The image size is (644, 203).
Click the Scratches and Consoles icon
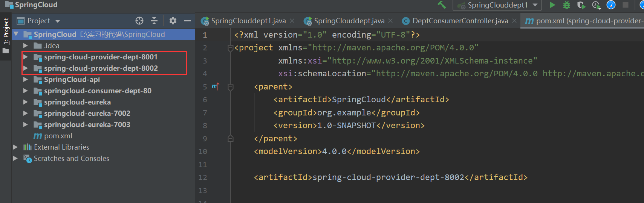[28, 159]
